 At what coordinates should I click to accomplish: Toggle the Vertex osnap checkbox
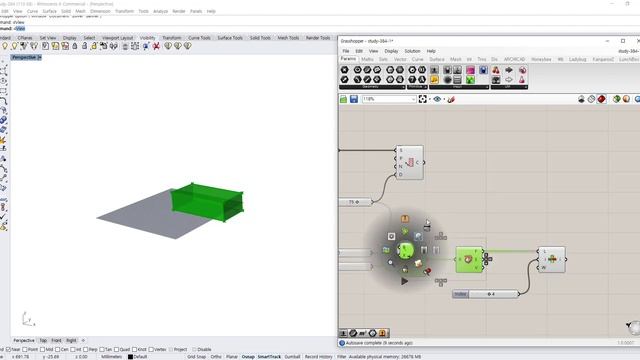pos(151,350)
